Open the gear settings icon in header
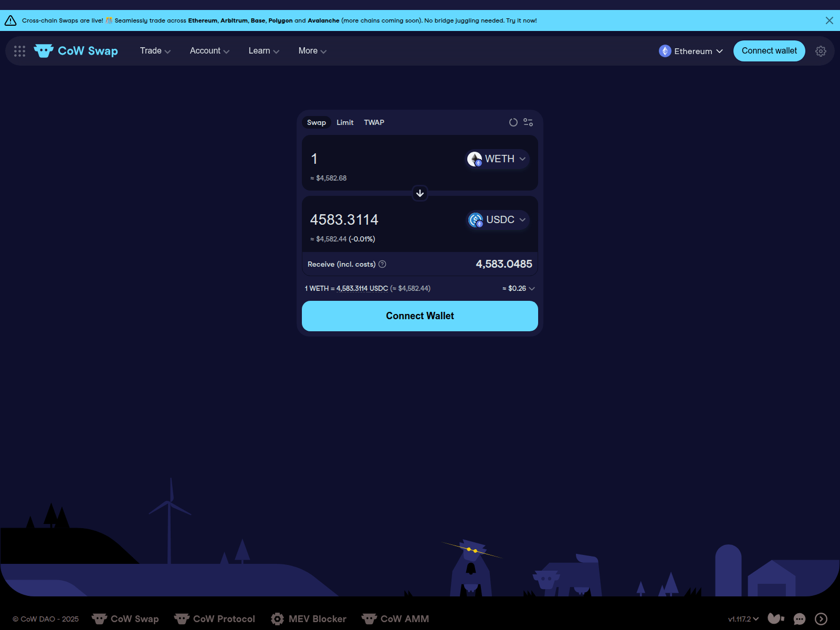The image size is (840, 630). tap(821, 51)
